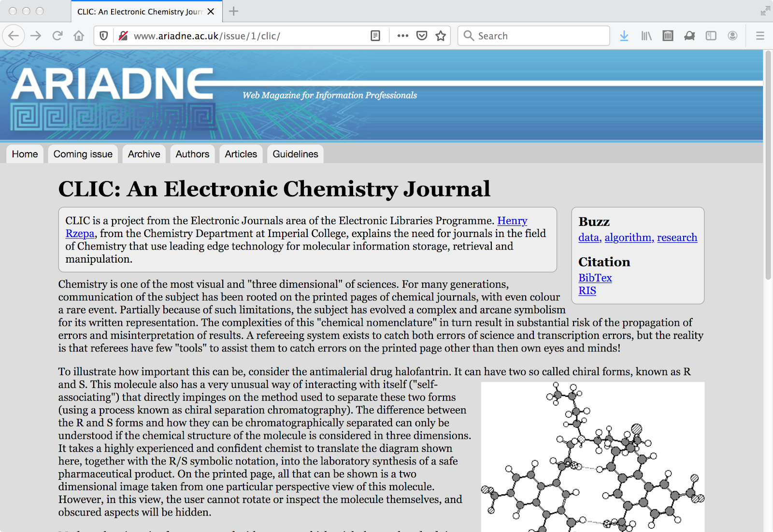Image resolution: width=773 pixels, height=532 pixels.
Task: Open the Authors tab
Action: tap(192, 154)
